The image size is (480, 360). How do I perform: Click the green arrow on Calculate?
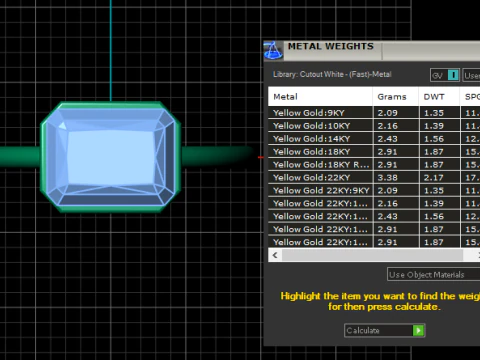(x=418, y=330)
